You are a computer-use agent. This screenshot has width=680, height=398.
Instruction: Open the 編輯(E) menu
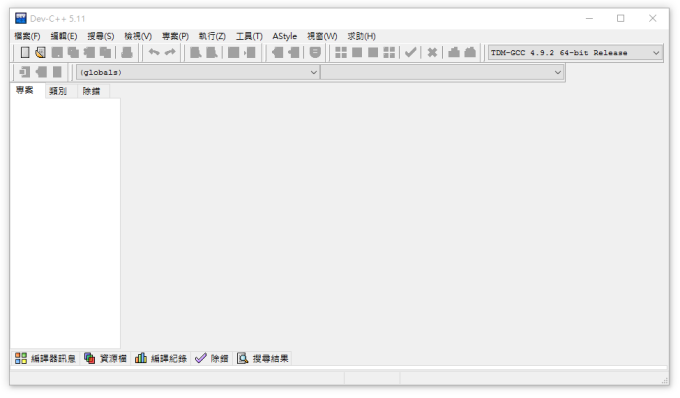[64, 36]
